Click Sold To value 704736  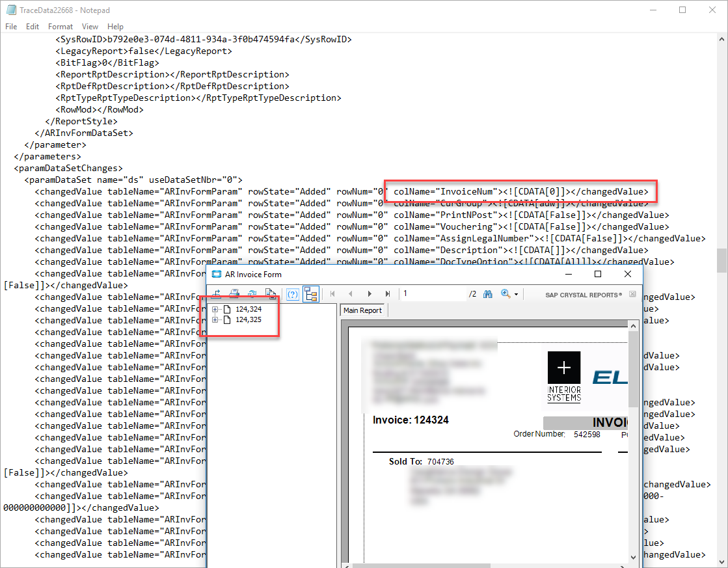click(440, 462)
